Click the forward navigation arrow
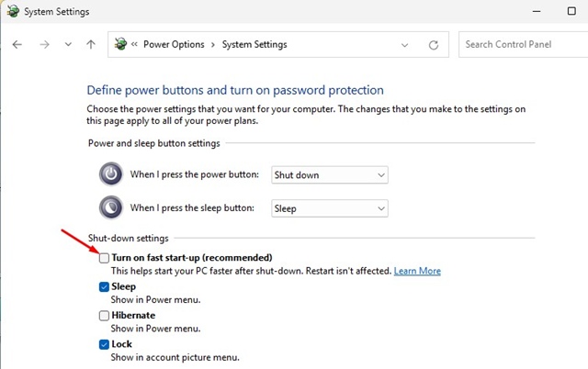The height and width of the screenshot is (369, 588). (43, 44)
